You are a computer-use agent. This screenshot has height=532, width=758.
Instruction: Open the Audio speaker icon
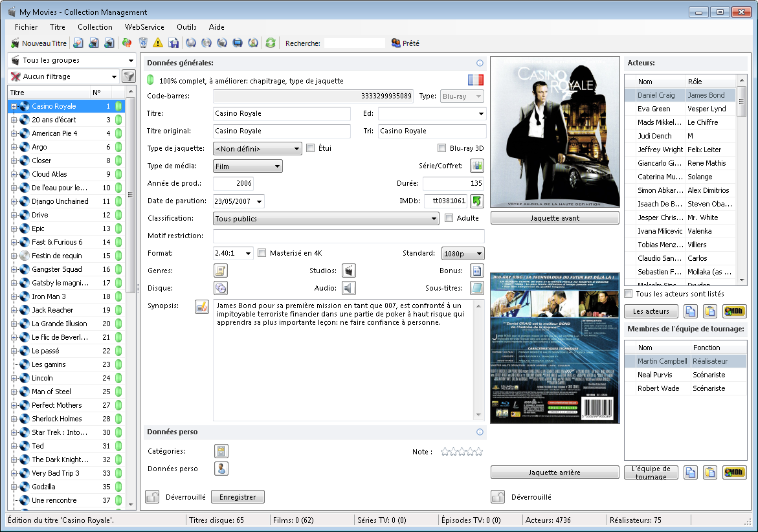(348, 288)
